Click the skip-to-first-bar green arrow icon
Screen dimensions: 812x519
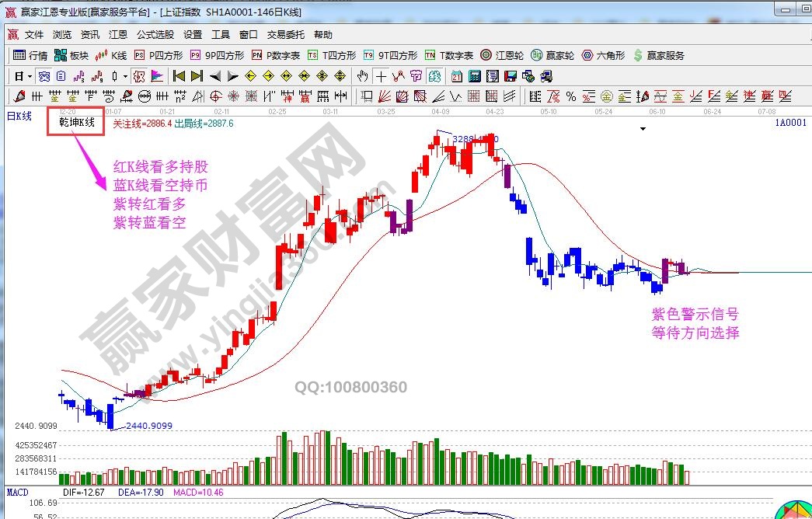[179, 76]
